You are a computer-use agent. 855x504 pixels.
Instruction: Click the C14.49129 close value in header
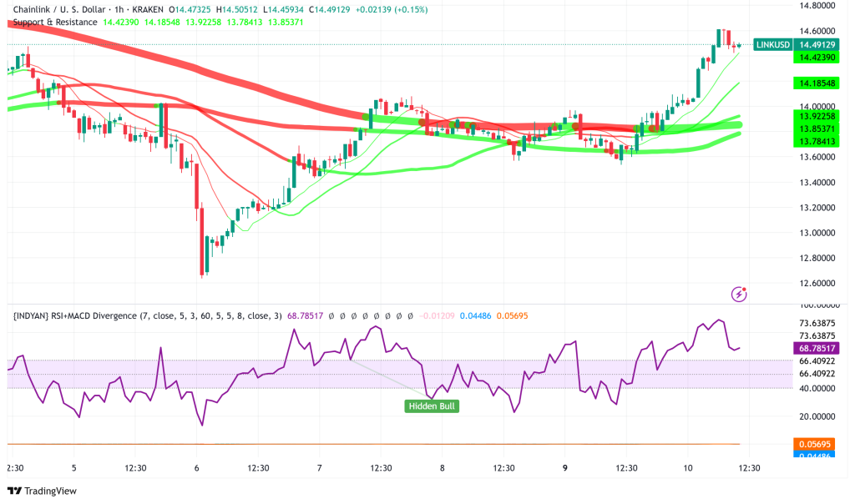329,9
